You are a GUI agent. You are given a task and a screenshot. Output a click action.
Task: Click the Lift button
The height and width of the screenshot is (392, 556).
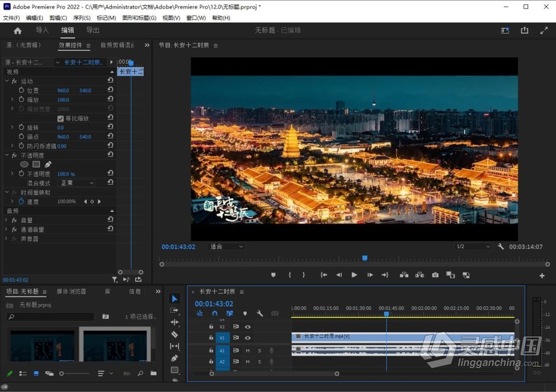[x=404, y=275]
